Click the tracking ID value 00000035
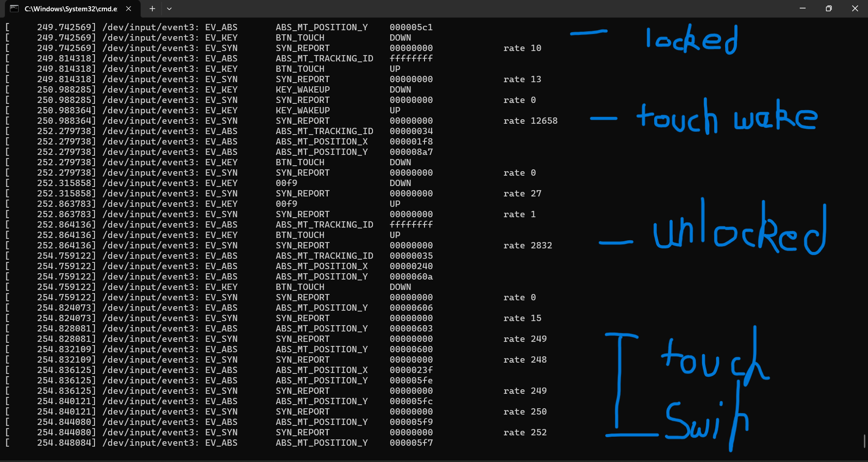Image resolution: width=868 pixels, height=462 pixels. (x=411, y=256)
